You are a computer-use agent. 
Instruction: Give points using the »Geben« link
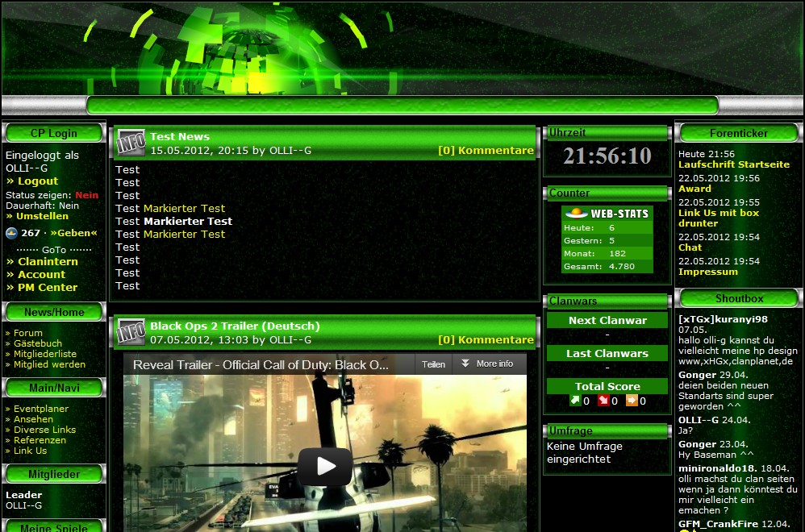point(74,233)
